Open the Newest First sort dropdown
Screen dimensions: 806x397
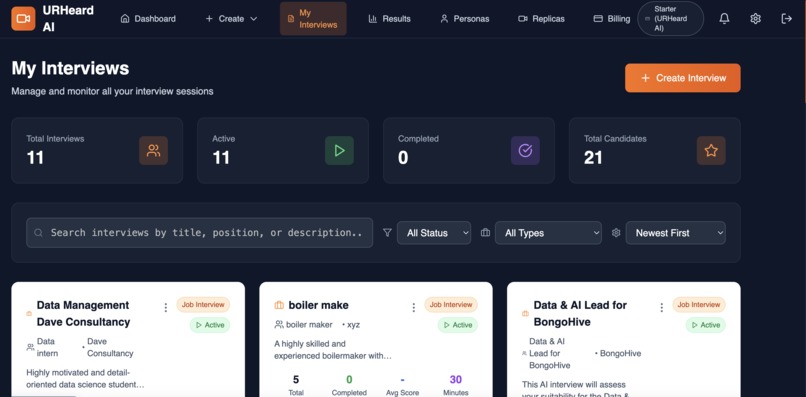[675, 233]
